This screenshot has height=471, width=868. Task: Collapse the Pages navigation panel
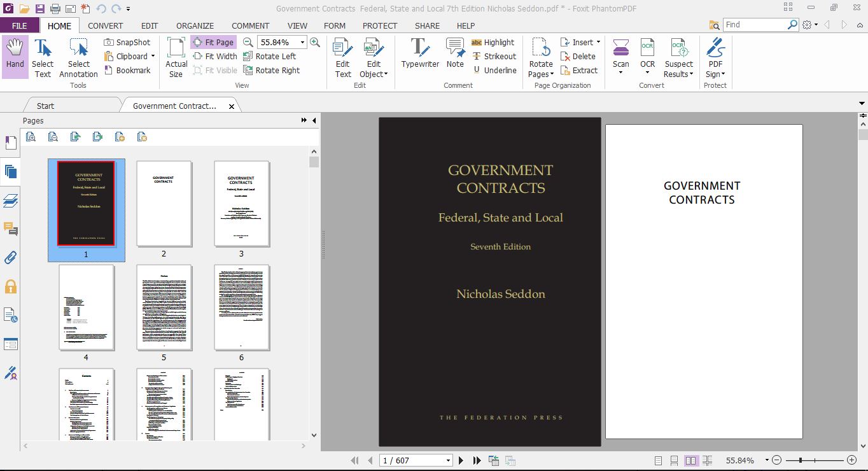314,120
